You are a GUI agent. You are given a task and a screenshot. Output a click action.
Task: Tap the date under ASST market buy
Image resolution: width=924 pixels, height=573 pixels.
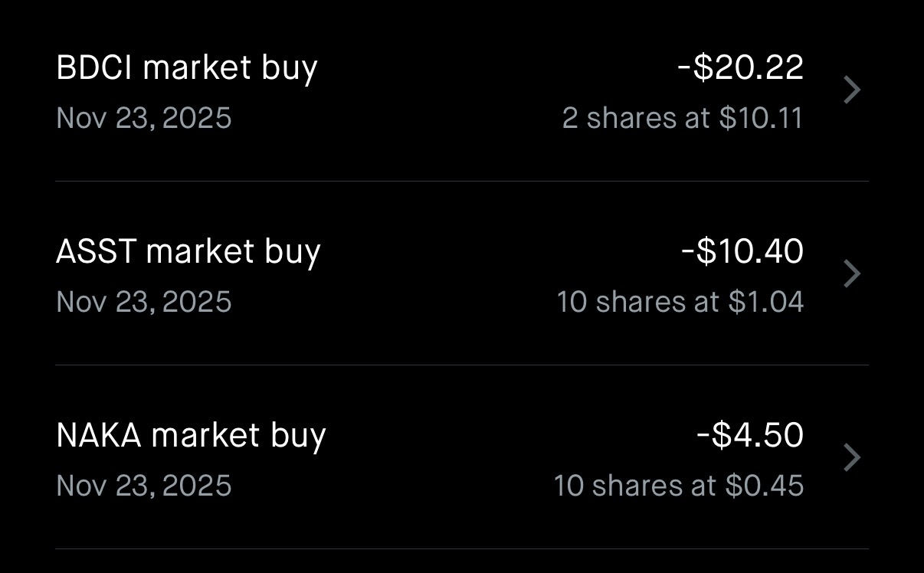coord(144,302)
